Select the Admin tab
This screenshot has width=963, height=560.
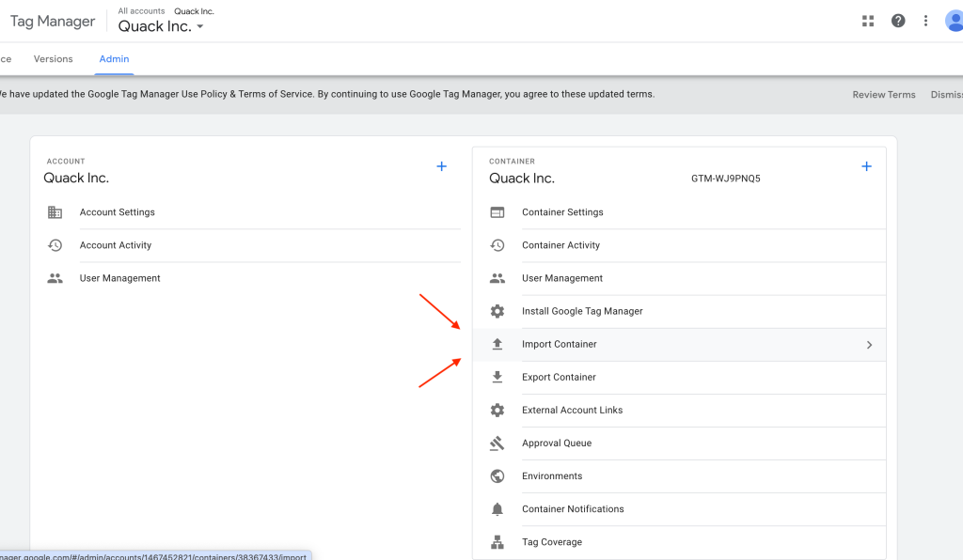click(115, 59)
